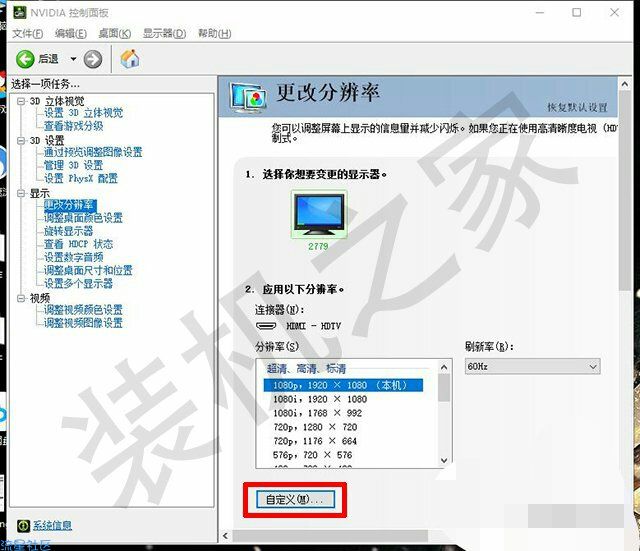This screenshot has width=640, height=551.
Task: Click the HDMI connector icon
Action: [266, 326]
